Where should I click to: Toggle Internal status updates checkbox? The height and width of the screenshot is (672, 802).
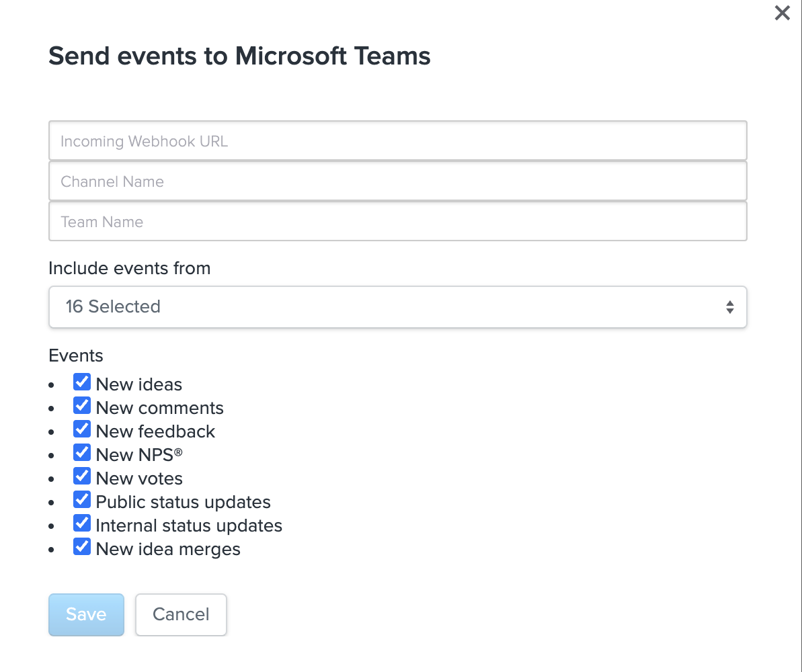click(82, 524)
